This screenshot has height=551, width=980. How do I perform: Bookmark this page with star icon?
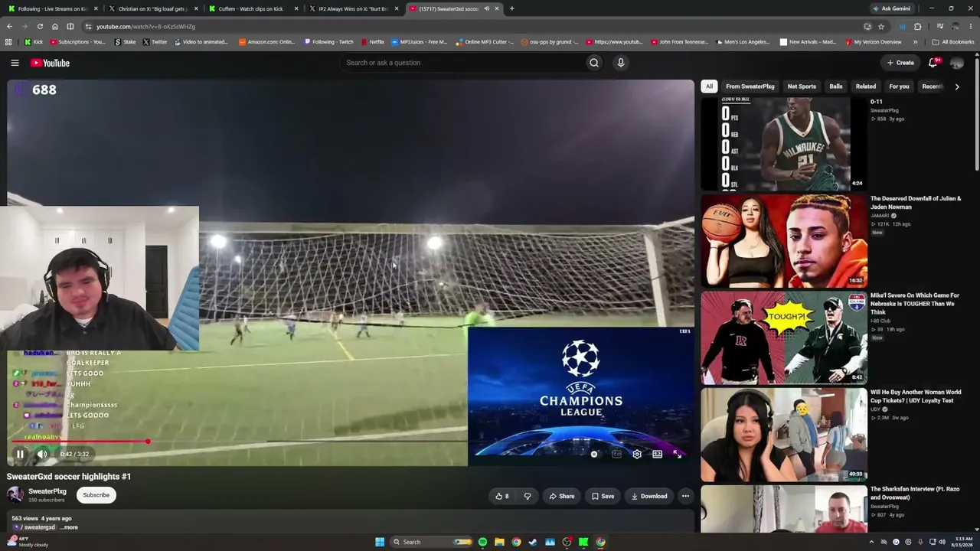click(x=881, y=26)
